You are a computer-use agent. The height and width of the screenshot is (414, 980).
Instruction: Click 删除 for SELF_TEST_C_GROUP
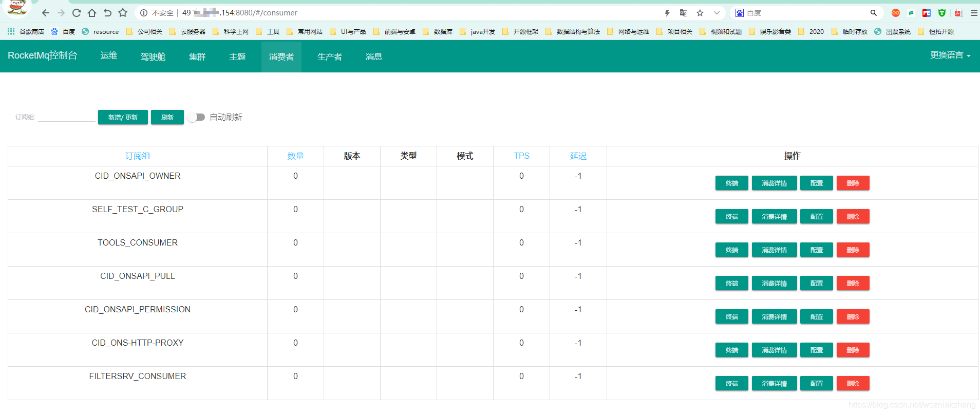(853, 216)
